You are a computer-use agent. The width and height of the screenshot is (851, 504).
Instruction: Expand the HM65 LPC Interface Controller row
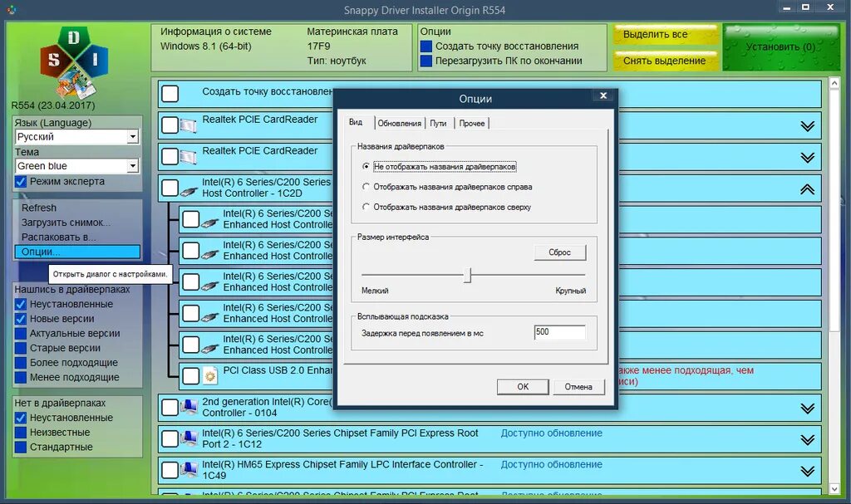[808, 471]
